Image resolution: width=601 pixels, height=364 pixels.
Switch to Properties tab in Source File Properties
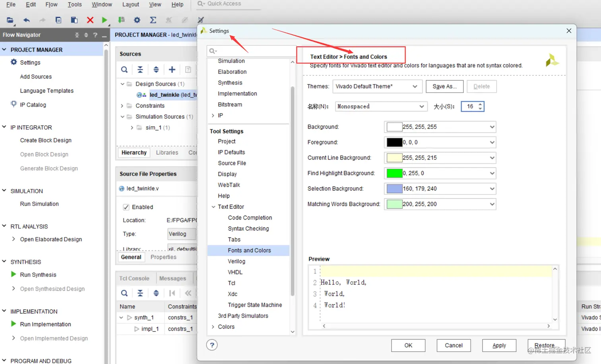(x=163, y=257)
